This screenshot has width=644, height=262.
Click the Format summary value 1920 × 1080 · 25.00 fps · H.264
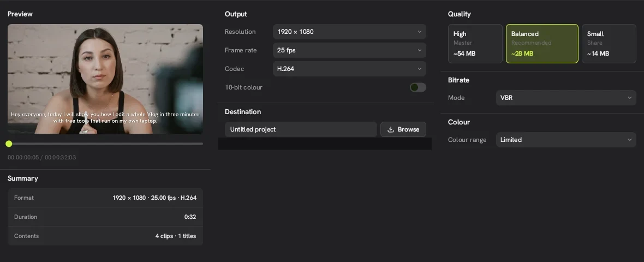coord(154,198)
